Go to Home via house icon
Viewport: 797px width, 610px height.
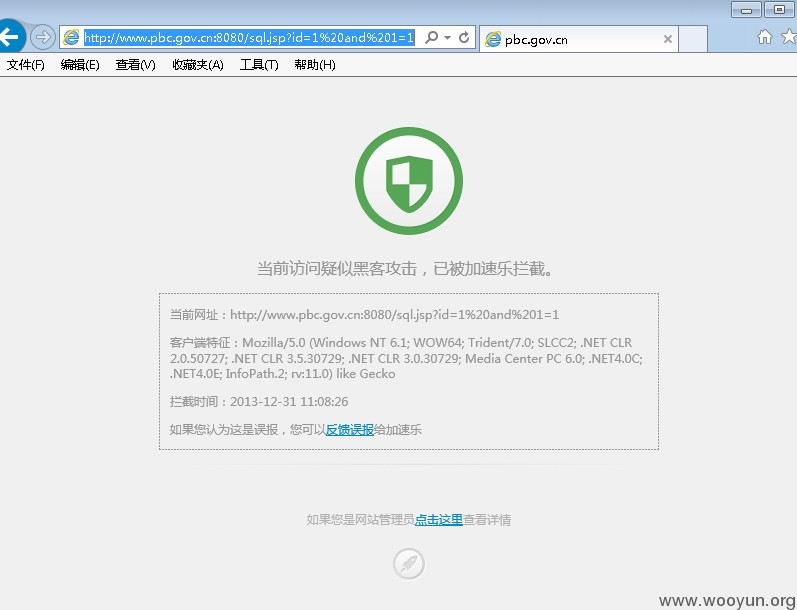tap(764, 37)
